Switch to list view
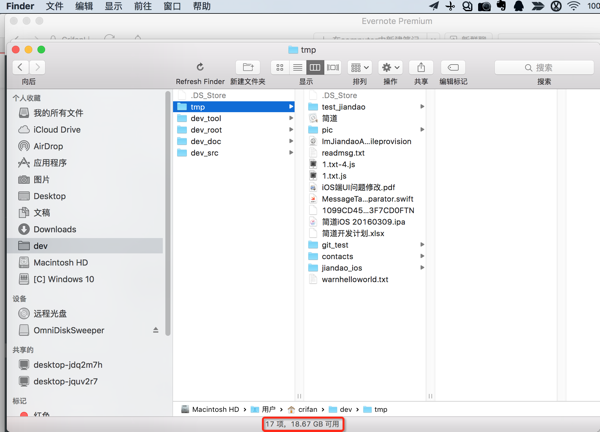 coord(297,67)
